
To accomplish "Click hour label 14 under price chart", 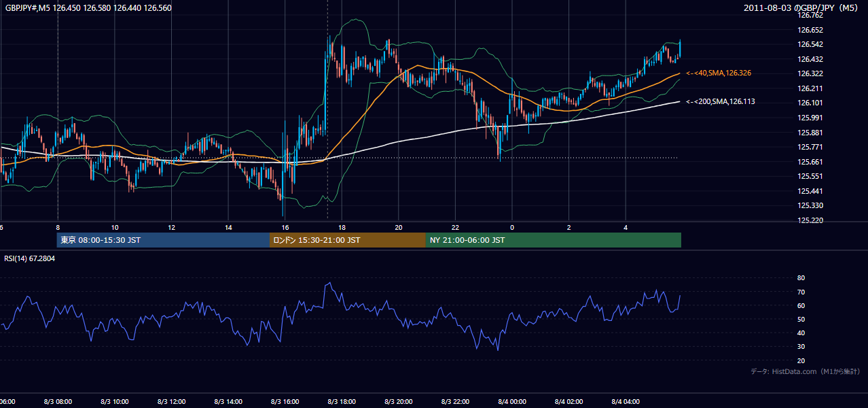I will tap(229, 227).
